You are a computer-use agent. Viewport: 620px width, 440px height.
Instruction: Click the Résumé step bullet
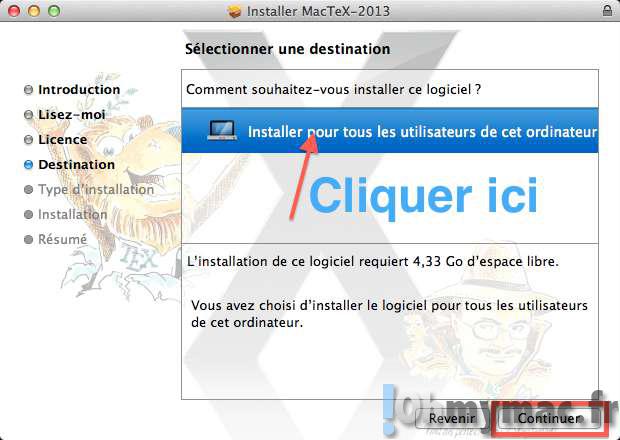tap(28, 239)
